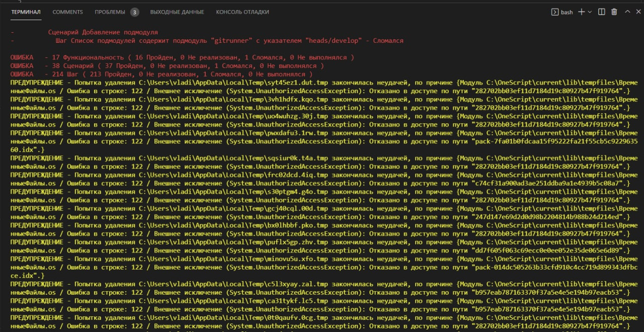Click the path ending uo4wuhzg.30j.tmp
This screenshot has width=644, height=332.
click(x=233, y=116)
